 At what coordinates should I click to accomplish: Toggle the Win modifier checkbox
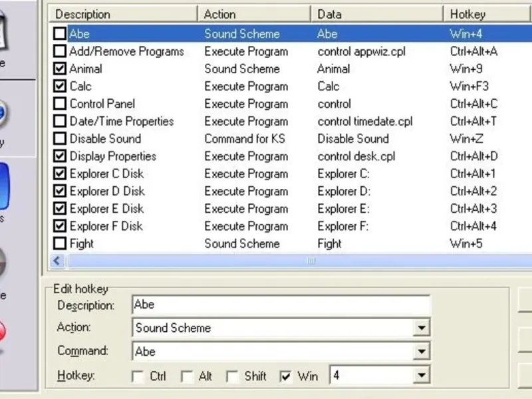tap(286, 376)
